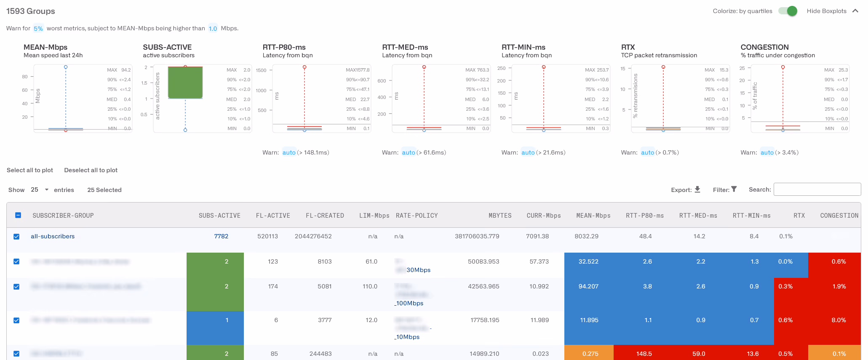Click Deselect all to plot
This screenshot has height=360, width=868.
coord(91,170)
